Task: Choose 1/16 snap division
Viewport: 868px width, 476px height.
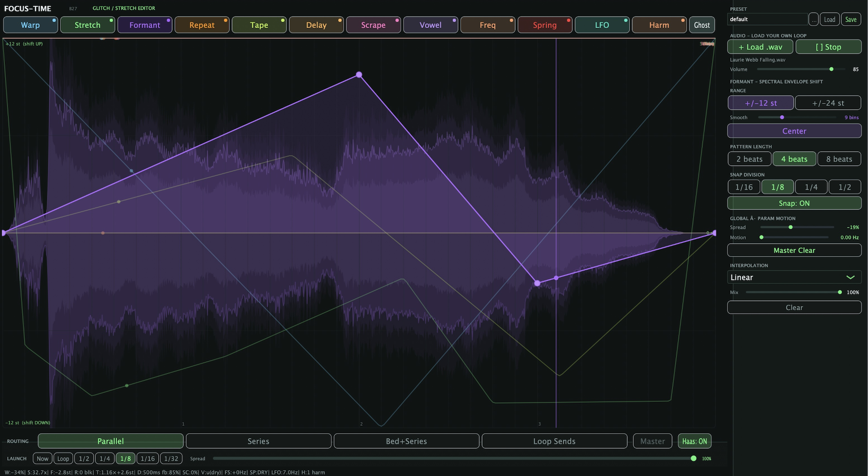Action: click(x=744, y=187)
